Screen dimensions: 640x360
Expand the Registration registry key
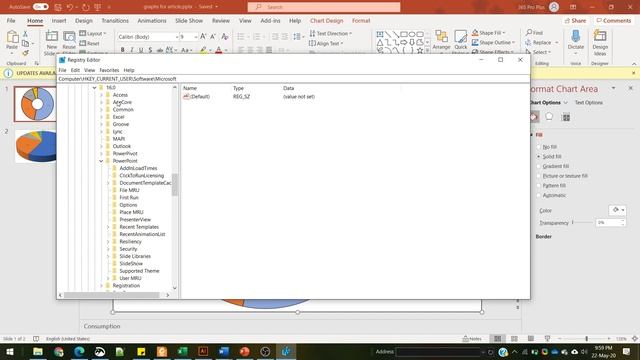tap(101, 285)
